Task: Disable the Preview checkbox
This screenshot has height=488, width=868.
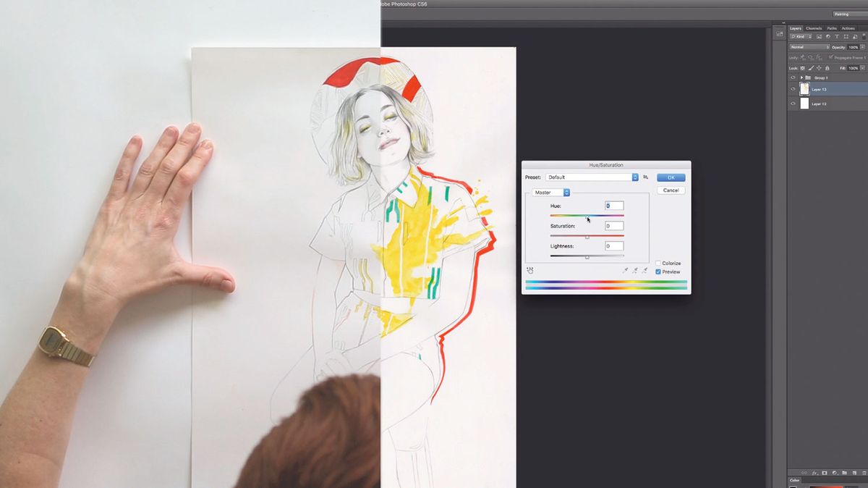Action: 658,272
